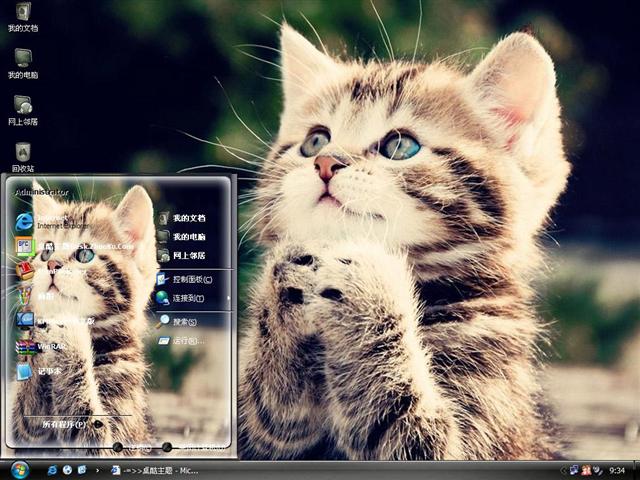Select the 我的电脑 desktop icon
Viewport: 640px width, 480px height.
23,63
